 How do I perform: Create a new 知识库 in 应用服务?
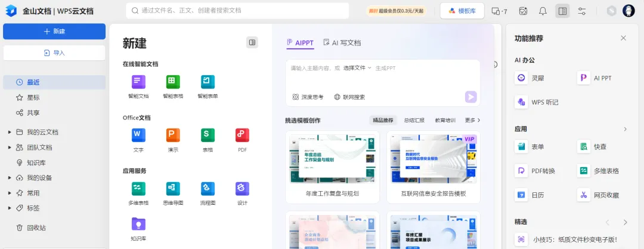(138, 229)
